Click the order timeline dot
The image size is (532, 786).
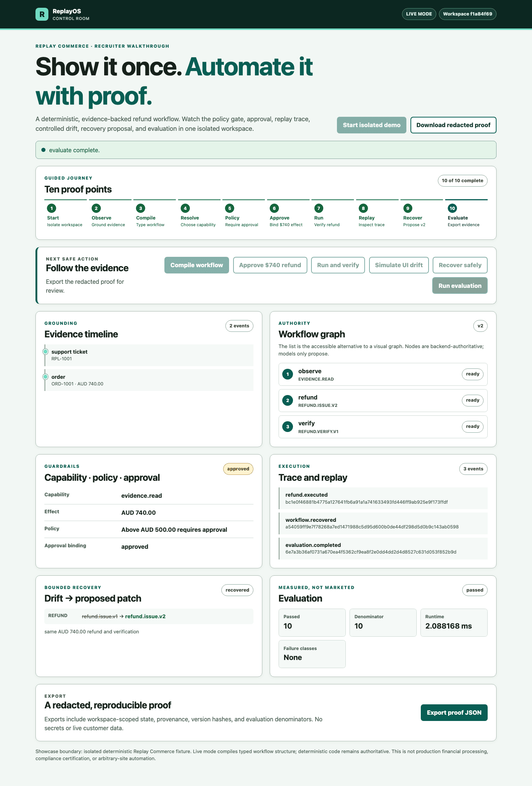point(45,377)
